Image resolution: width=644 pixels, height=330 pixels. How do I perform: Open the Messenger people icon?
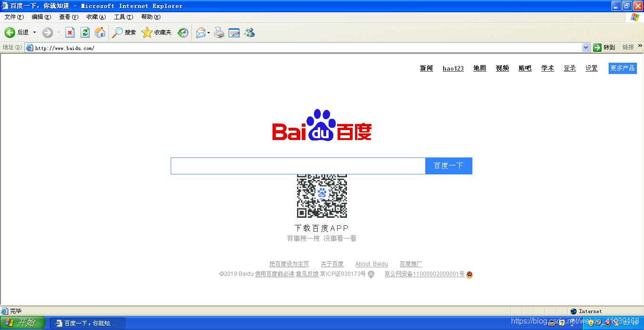[x=249, y=33]
